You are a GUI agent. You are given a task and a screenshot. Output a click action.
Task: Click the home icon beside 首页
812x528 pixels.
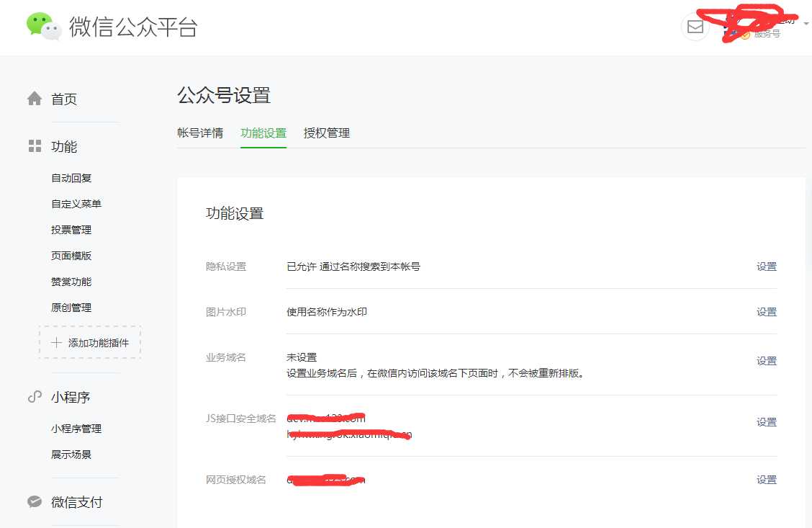point(35,99)
